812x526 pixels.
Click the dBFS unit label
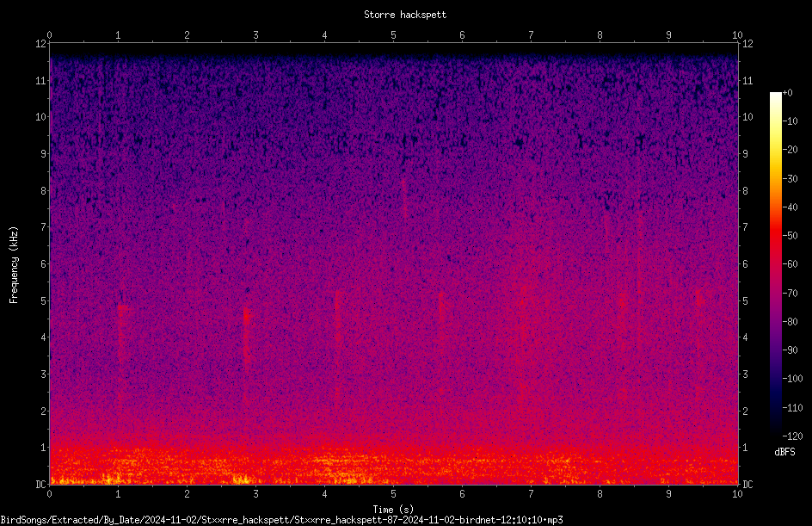click(785, 452)
